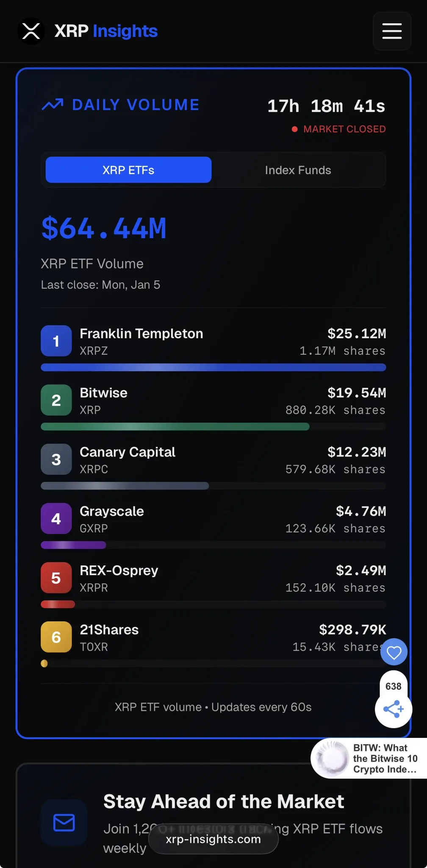Image resolution: width=427 pixels, height=868 pixels.
Task: Click the envelope newsletter icon
Action: click(x=64, y=823)
